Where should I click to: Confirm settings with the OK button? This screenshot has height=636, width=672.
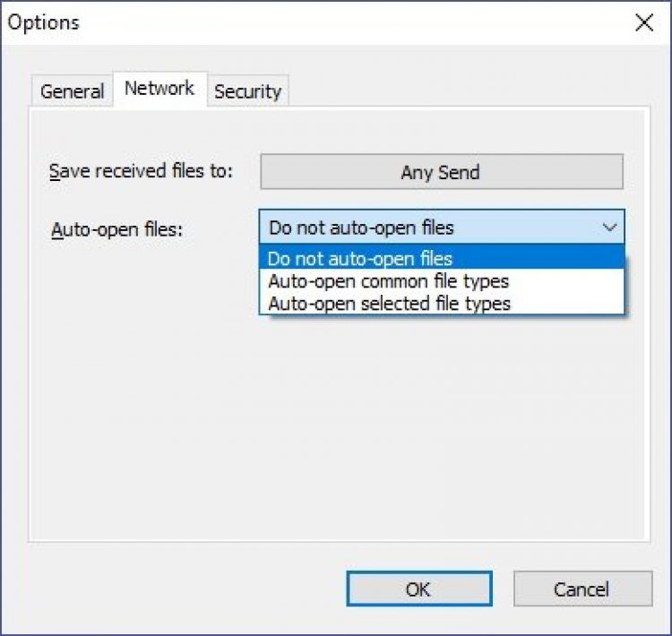(x=418, y=589)
